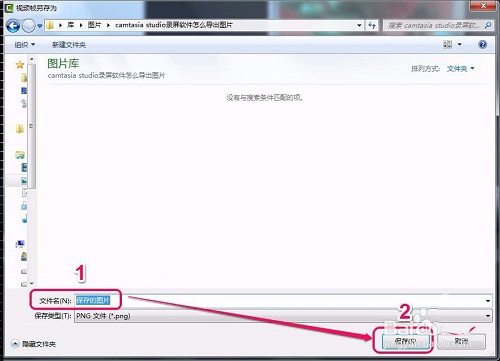Click the magnifier search icon
Screen dimensions: 500x361
[488, 25]
